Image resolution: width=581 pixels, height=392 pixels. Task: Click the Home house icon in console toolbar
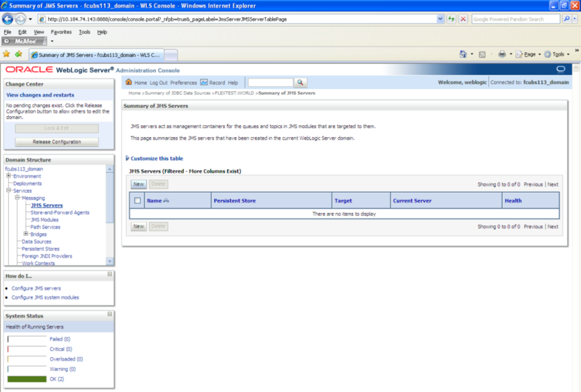click(x=128, y=82)
